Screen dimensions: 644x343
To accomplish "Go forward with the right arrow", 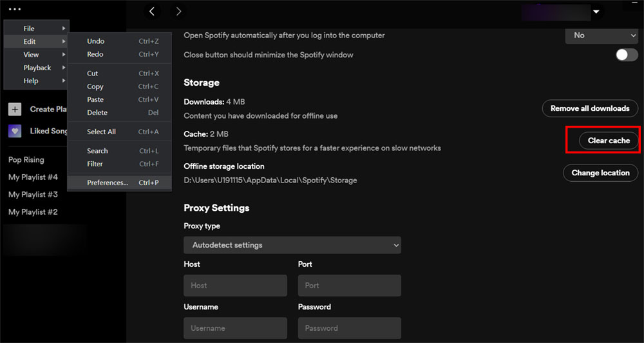I will point(178,12).
